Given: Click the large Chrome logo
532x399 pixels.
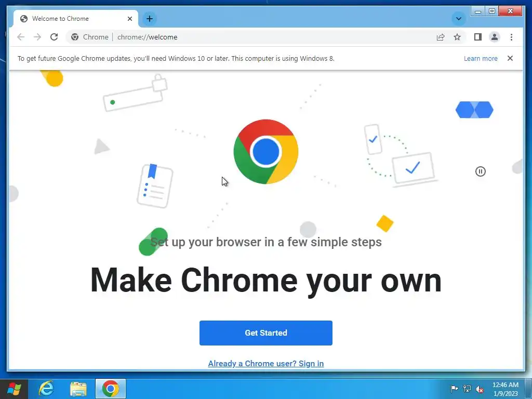Looking at the screenshot, I should (265, 152).
